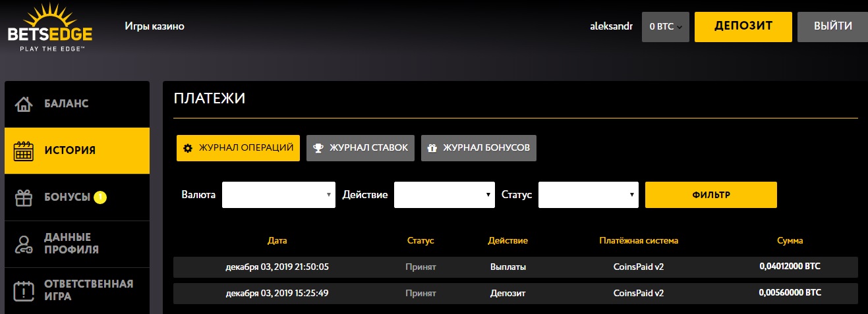The image size is (868, 314).
Task: Click the date декабря 03, 2019 15:25:49
Action: pos(277,293)
